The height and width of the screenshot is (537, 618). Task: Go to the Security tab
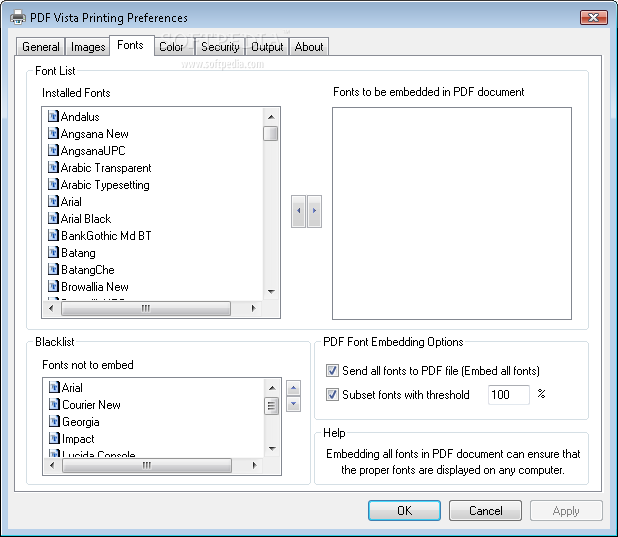(x=220, y=47)
